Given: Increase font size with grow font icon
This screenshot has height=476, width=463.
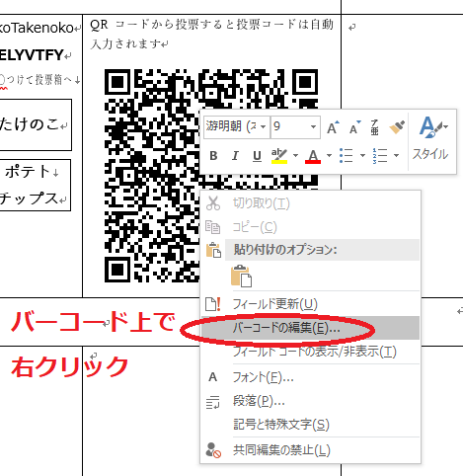Looking at the screenshot, I should (333, 127).
